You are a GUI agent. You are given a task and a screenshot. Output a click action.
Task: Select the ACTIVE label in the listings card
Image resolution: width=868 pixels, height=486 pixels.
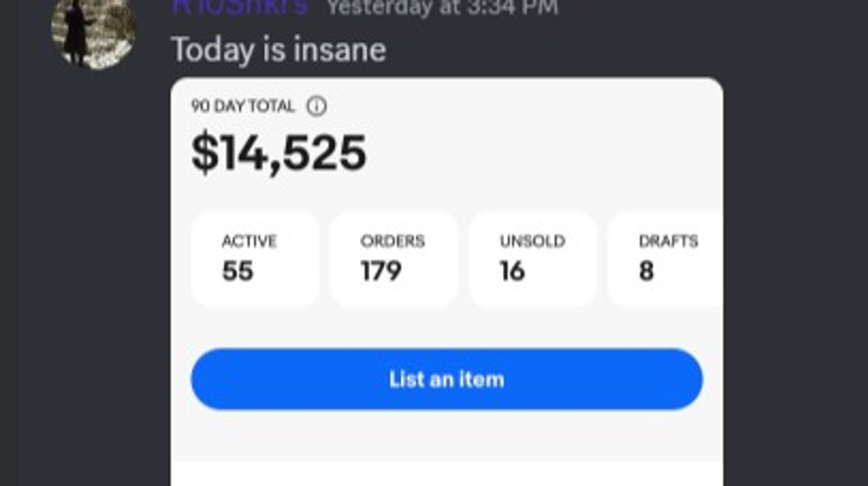249,241
